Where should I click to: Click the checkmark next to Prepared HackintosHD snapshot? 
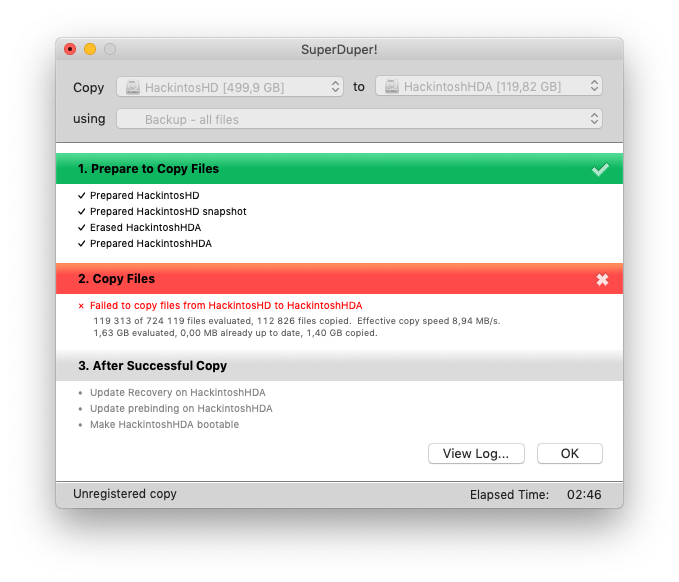81,211
